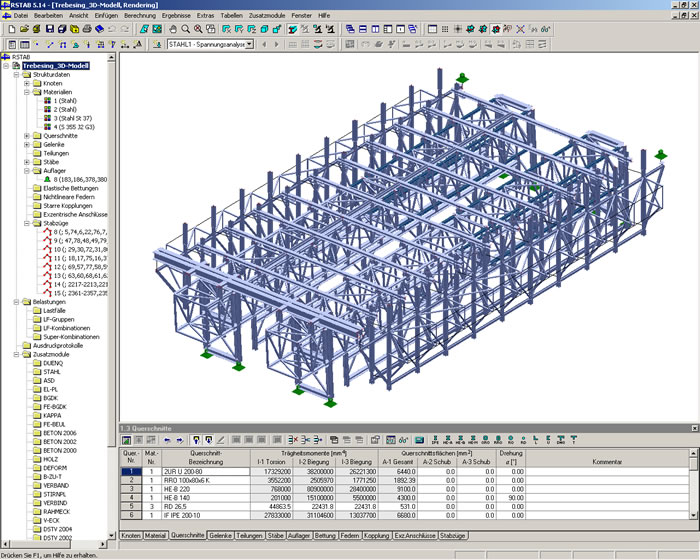Image resolution: width=700 pixels, height=560 pixels.
Task: Click the tree panel vertical scrollbar
Action: (x=111, y=295)
